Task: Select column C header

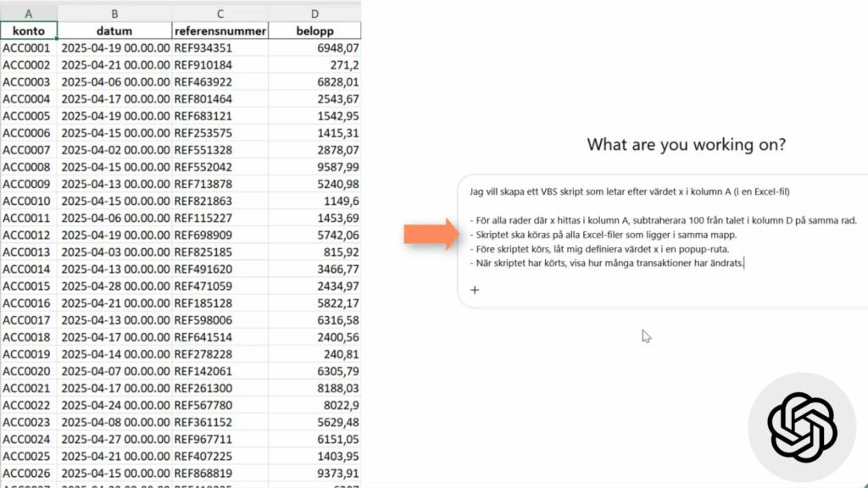Action: point(220,14)
